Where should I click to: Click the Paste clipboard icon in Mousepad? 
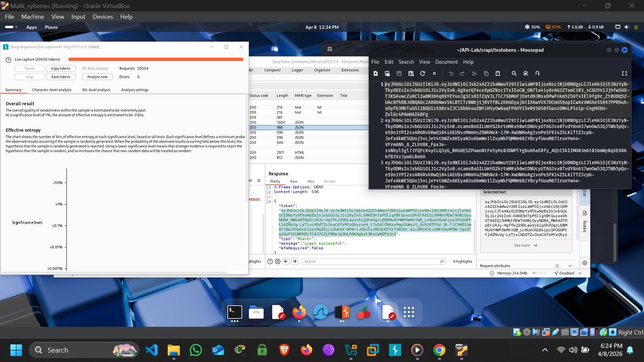click(497, 73)
